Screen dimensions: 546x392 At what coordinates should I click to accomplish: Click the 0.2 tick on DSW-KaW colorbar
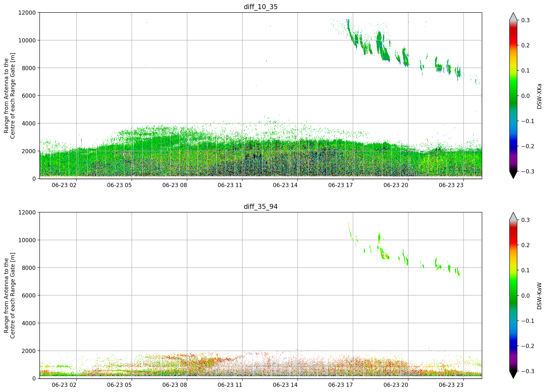[x=526, y=245]
